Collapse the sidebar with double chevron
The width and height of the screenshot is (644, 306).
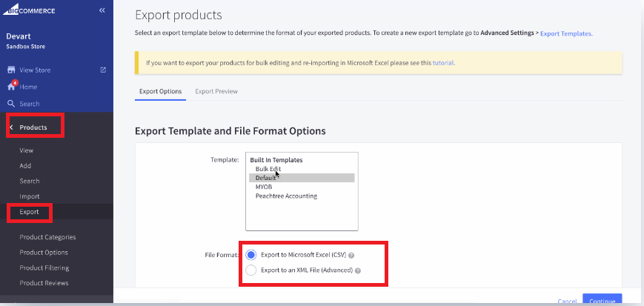[102, 10]
